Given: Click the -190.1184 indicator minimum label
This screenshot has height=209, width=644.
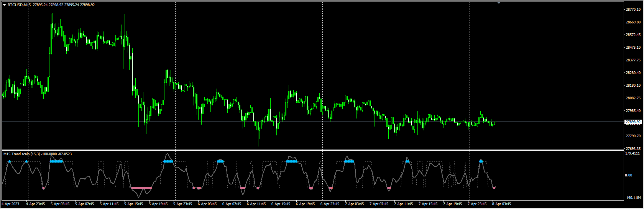Looking at the screenshot, I should (632, 198).
